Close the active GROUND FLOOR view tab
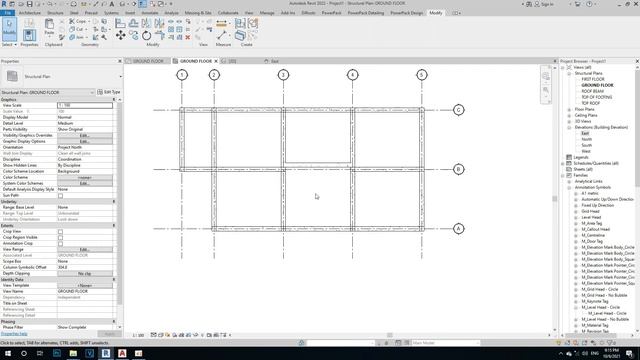 [216, 61]
